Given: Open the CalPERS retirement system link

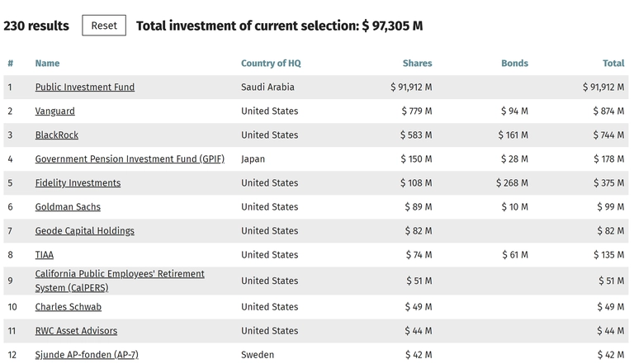Looking at the screenshot, I should [x=120, y=281].
